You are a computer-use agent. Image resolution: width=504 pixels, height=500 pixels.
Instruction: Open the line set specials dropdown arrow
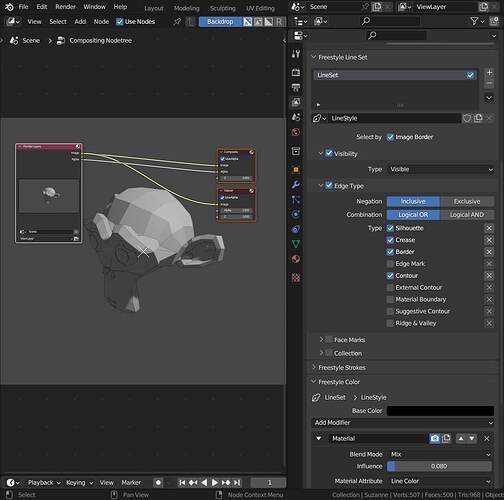489,98
